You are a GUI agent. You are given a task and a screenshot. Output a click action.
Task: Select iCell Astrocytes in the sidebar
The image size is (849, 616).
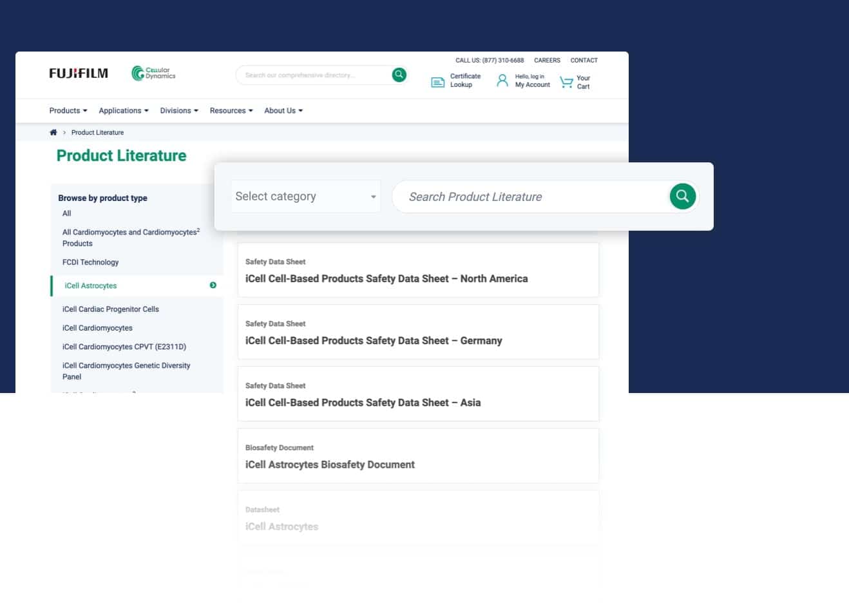click(x=91, y=285)
